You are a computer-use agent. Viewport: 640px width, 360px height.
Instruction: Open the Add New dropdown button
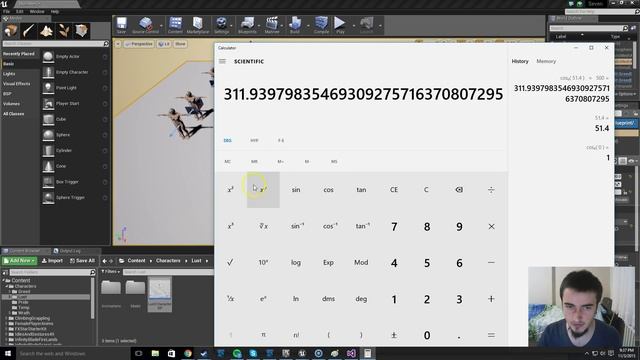pos(19,260)
